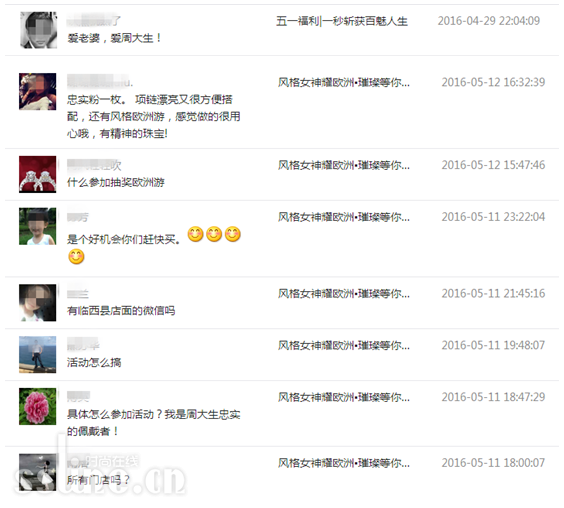Click comment 具体怎么参加活动 from peony user
564x508 pixels.
pos(154,423)
